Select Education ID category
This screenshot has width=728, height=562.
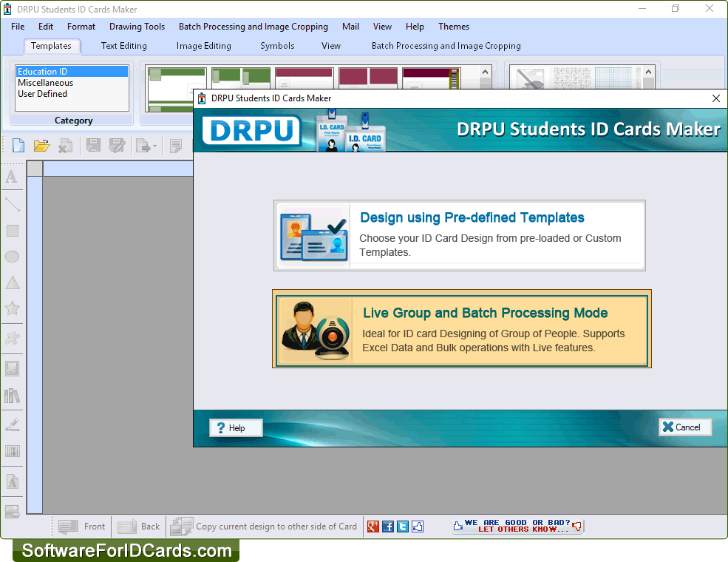[72, 72]
